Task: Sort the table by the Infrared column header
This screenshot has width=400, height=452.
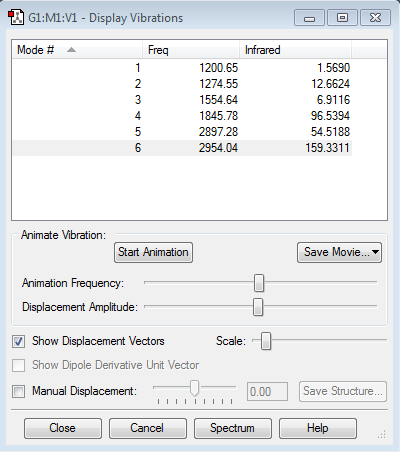Action: tap(295, 50)
